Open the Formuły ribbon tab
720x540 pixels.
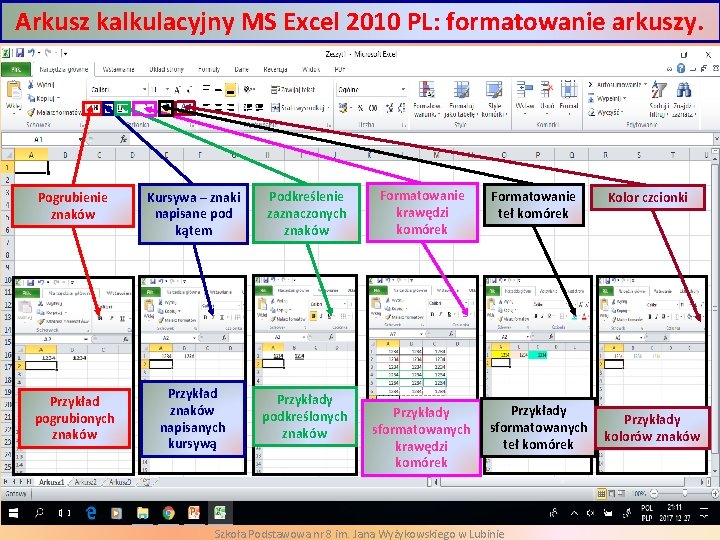click(x=209, y=69)
